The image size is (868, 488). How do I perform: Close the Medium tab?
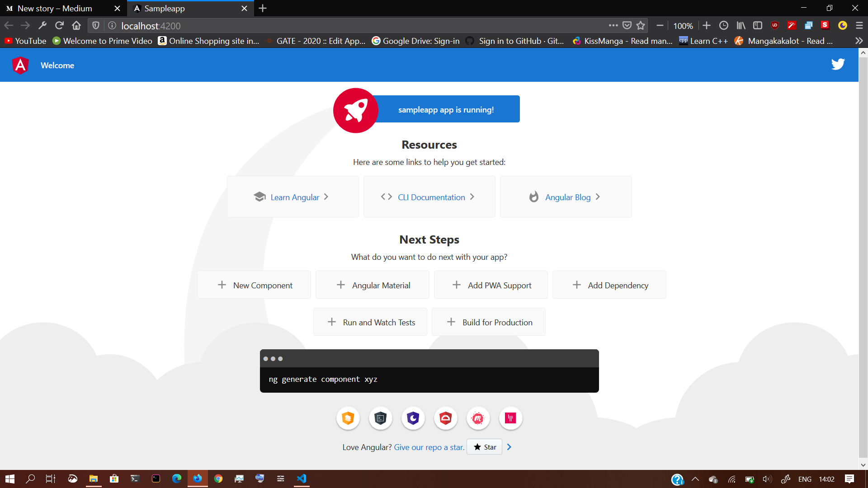[117, 8]
